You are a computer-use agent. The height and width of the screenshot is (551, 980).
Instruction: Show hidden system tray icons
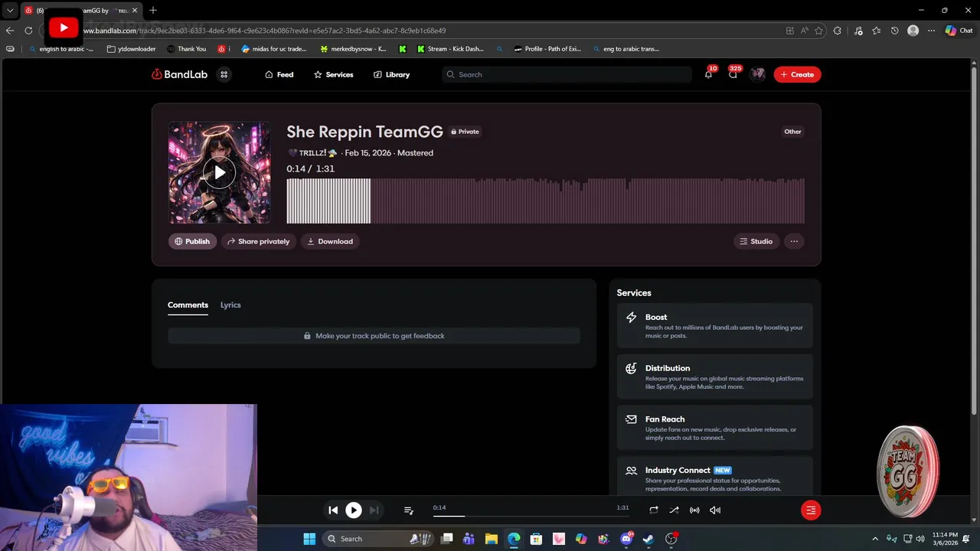(875, 539)
